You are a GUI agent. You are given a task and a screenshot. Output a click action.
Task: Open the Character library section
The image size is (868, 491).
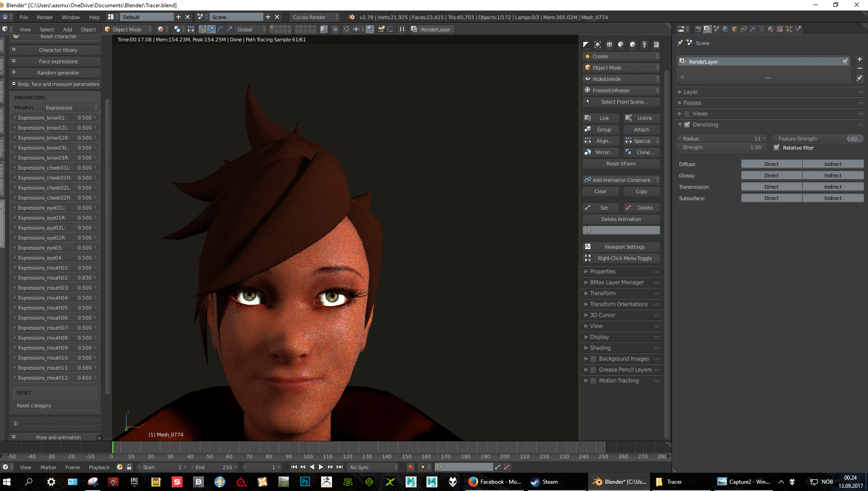pyautogui.click(x=55, y=50)
